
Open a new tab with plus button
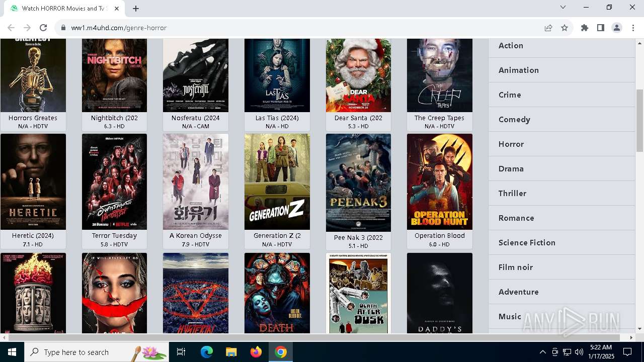(136, 8)
